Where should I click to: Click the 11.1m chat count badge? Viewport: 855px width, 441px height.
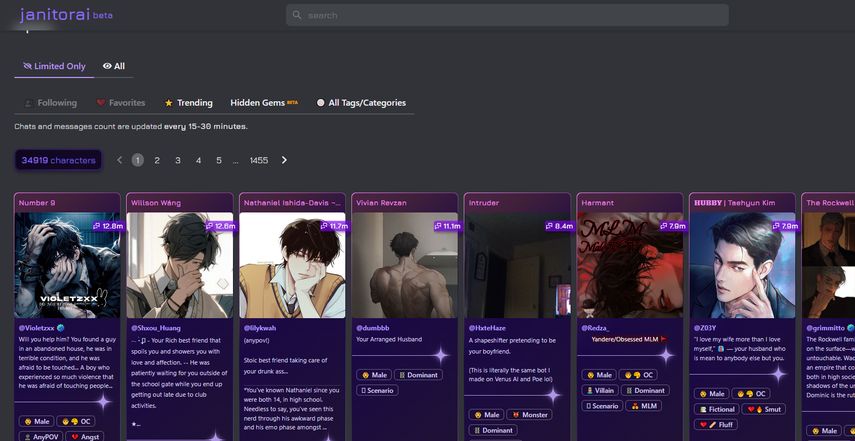[x=447, y=226]
